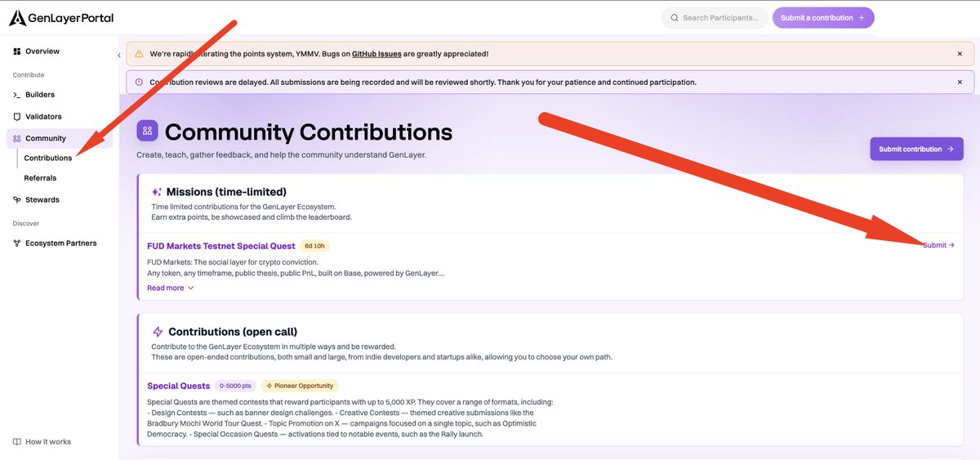Dismiss the delayed reviews notice banner
980x460 pixels.
(960, 83)
